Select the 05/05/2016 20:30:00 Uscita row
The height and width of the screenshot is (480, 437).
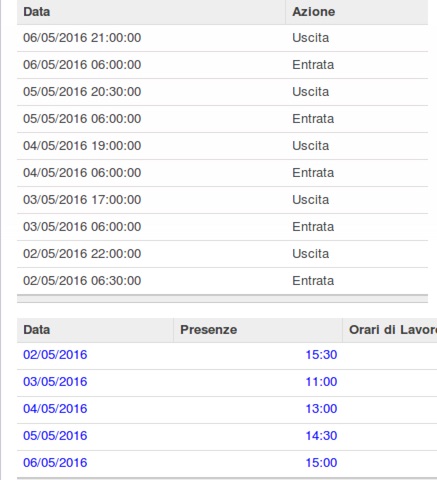222,92
